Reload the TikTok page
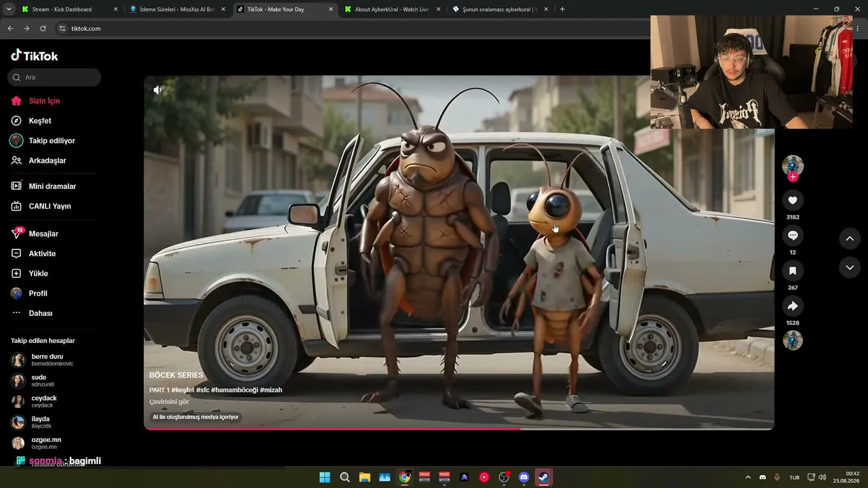The width and height of the screenshot is (868, 488). 43,28
